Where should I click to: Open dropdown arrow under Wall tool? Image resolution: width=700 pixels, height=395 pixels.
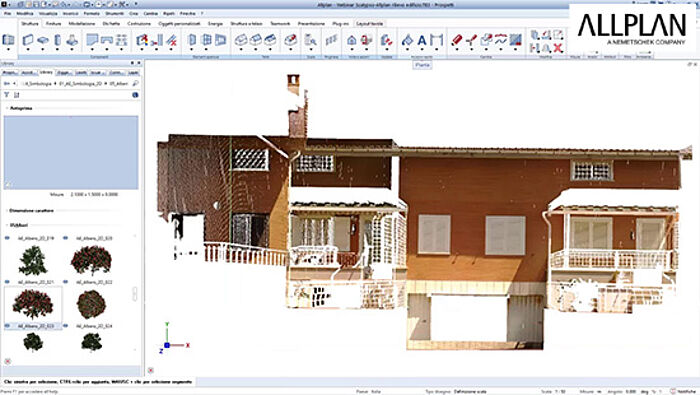(x=28, y=49)
